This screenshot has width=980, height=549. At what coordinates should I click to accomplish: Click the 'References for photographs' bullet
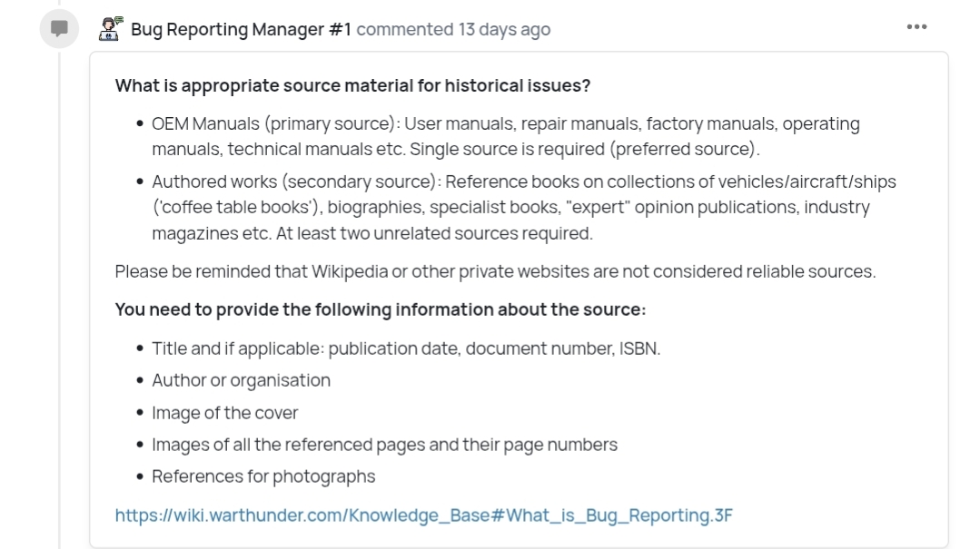(x=262, y=476)
